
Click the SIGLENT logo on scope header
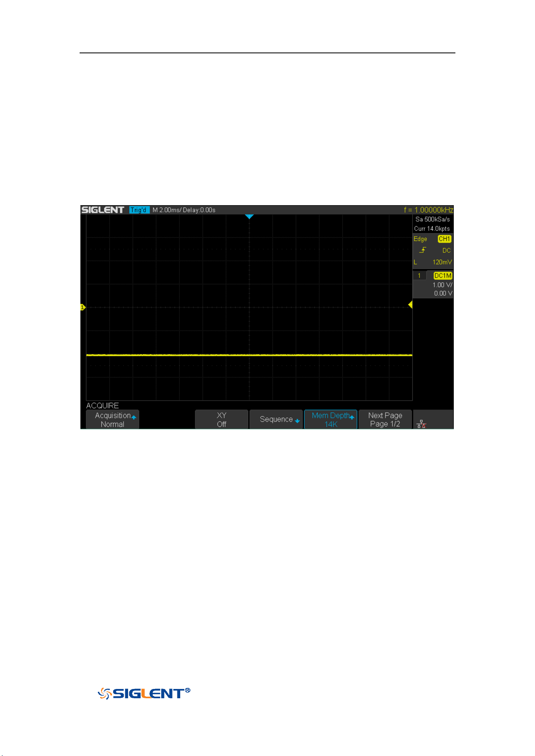(103, 210)
